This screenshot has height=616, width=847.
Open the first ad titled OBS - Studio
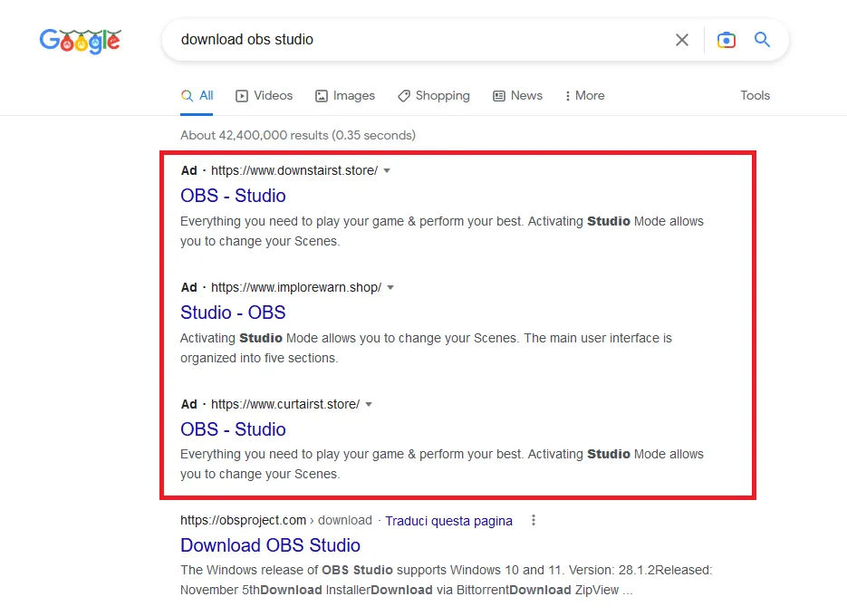pyautogui.click(x=233, y=196)
